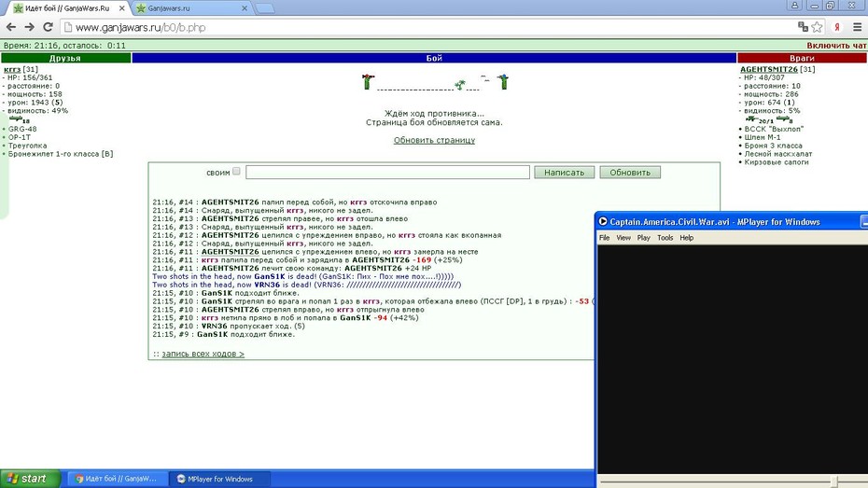Click the friend's weapon icon under кггз stats
868x488 pixels.
16,119
